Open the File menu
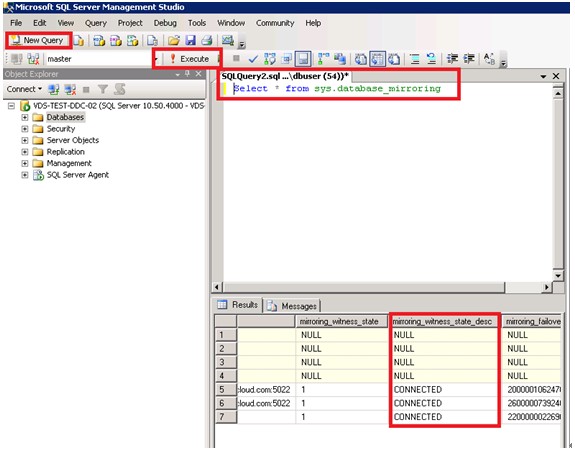This screenshot has width=575, height=462. pyautogui.click(x=16, y=23)
